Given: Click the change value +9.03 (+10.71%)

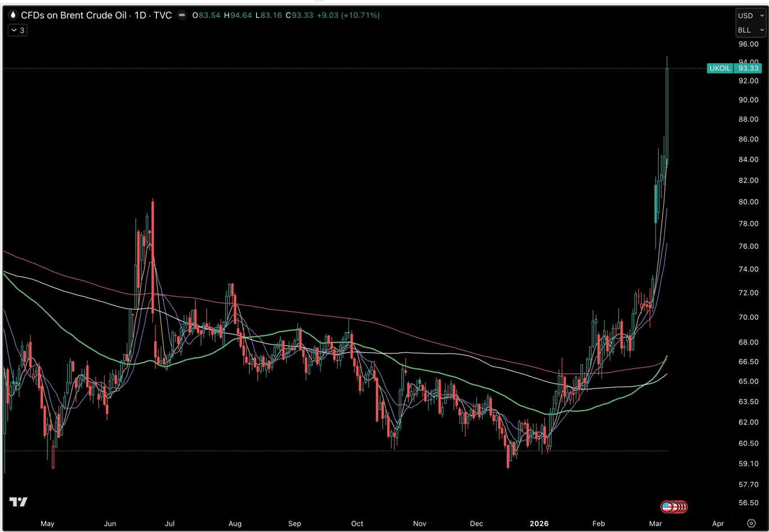Looking at the screenshot, I should point(348,15).
